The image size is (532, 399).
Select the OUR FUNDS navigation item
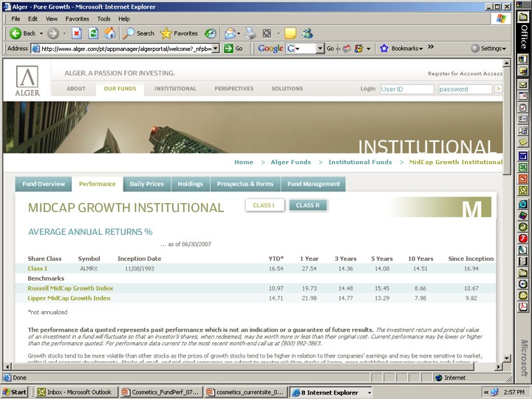(x=120, y=89)
